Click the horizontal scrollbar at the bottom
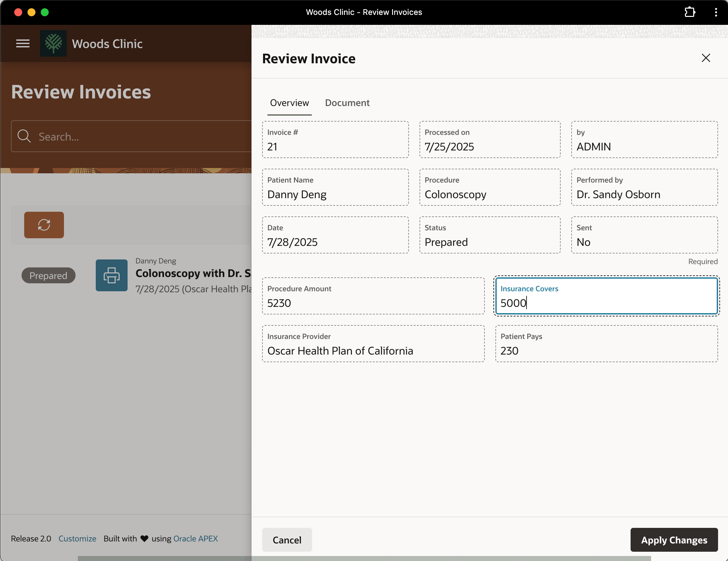This screenshot has height=561, width=728. point(364,558)
